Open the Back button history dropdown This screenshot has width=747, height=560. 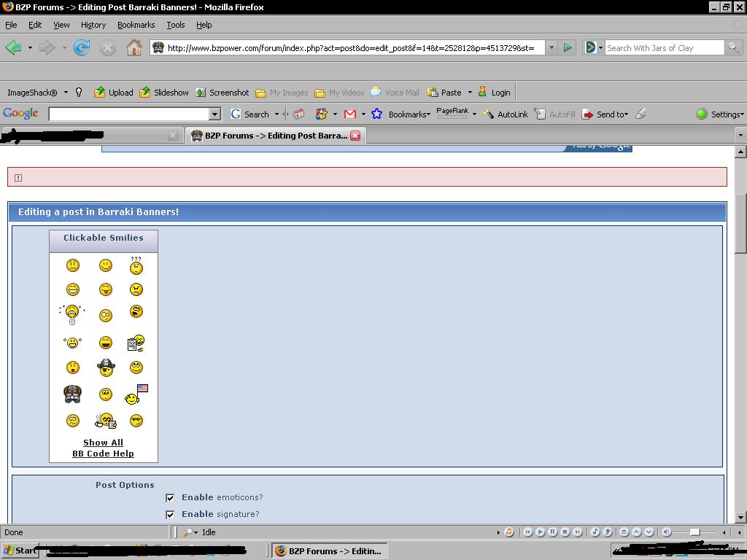[30, 47]
